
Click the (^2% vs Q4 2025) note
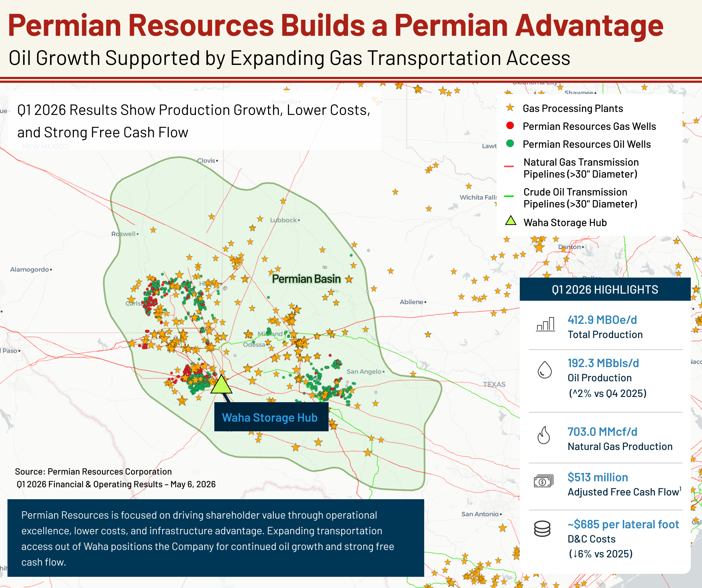click(x=608, y=393)
